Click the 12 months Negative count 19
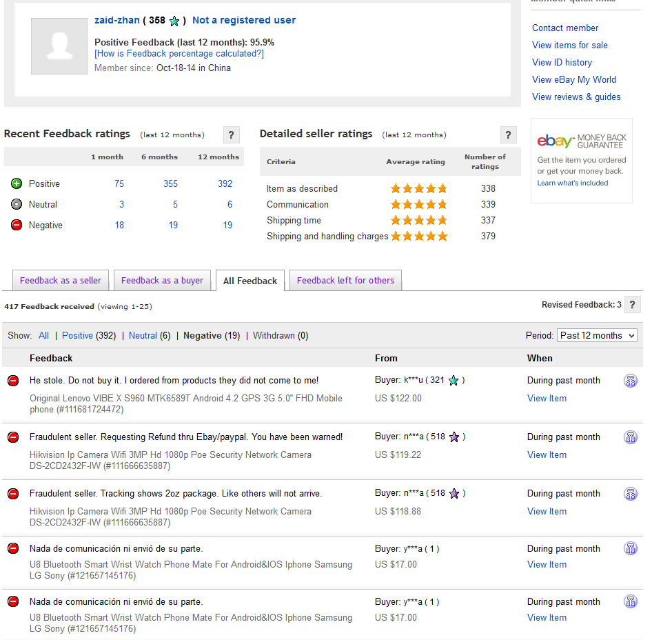 [x=227, y=225]
